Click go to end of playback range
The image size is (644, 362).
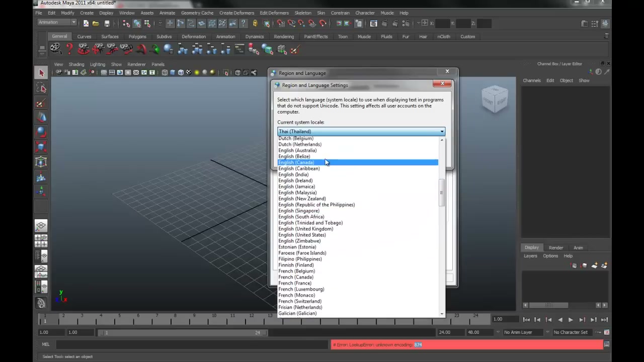pos(604,320)
